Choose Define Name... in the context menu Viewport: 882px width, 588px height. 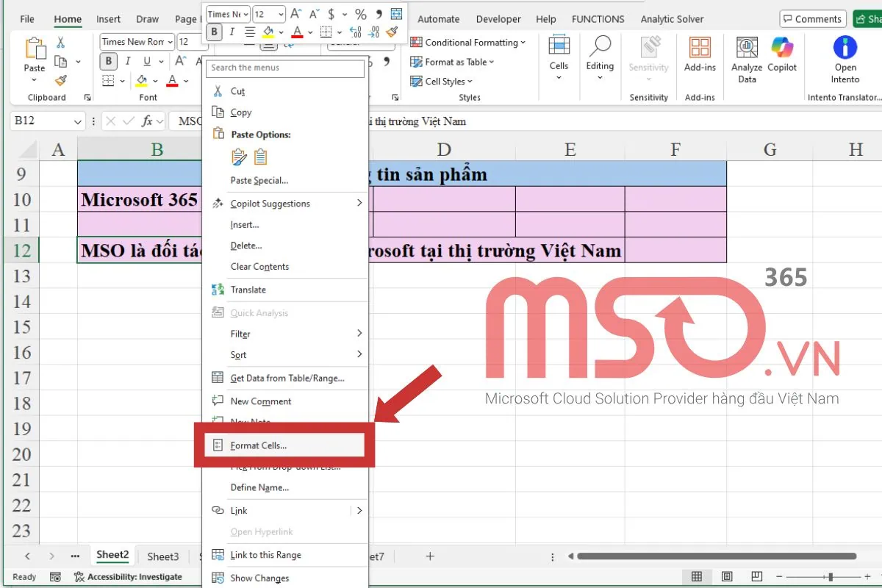tap(259, 488)
